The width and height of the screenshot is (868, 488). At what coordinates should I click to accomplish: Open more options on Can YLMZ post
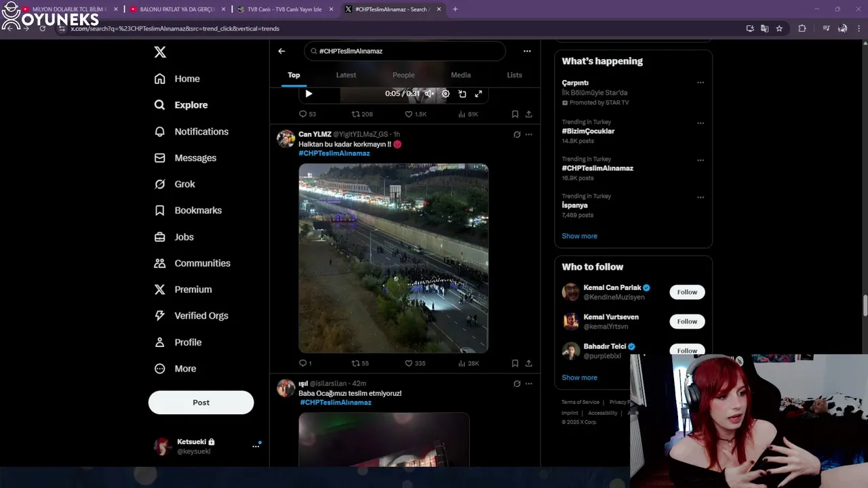coord(528,134)
